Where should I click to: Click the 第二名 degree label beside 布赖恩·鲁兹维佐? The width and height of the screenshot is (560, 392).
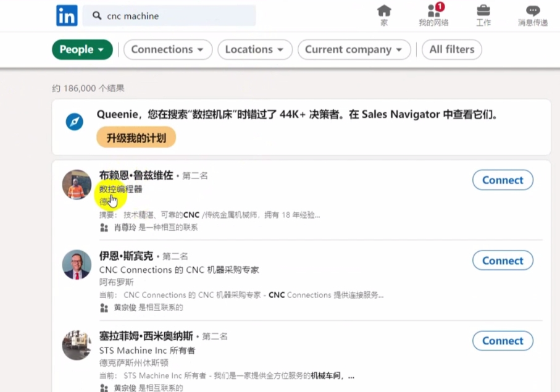pos(195,176)
